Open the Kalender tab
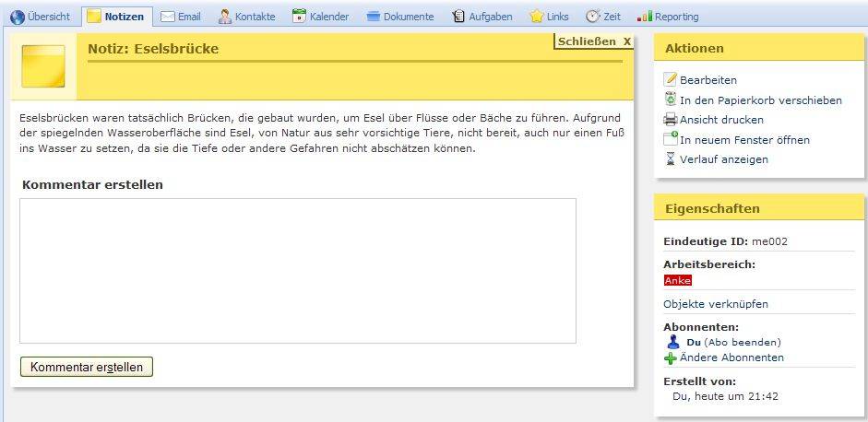Image resolution: width=868 pixels, height=422 pixels. coord(321,17)
